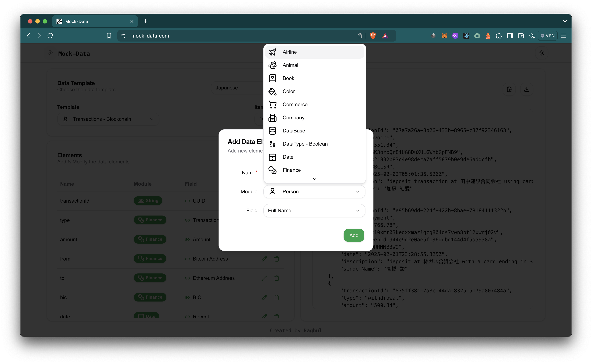Screen dimensions: 592x364
Task: Open a new browser tab
Action: [x=145, y=21]
